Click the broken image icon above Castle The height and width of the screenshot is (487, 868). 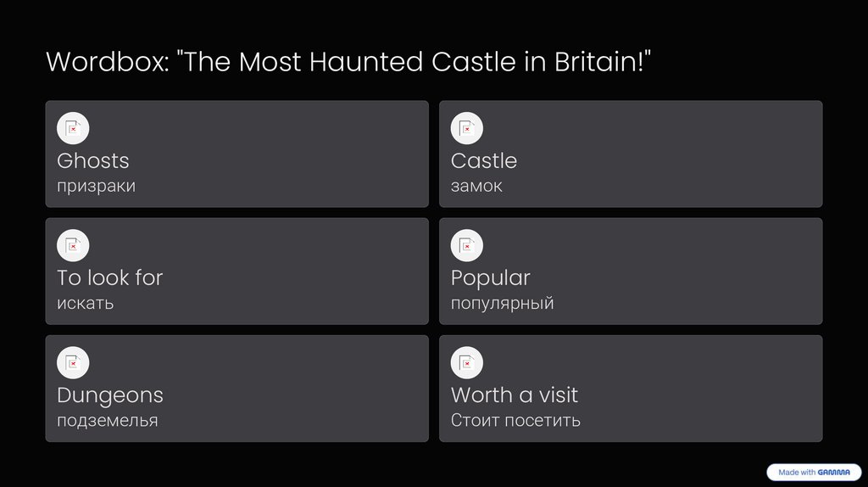coord(466,128)
